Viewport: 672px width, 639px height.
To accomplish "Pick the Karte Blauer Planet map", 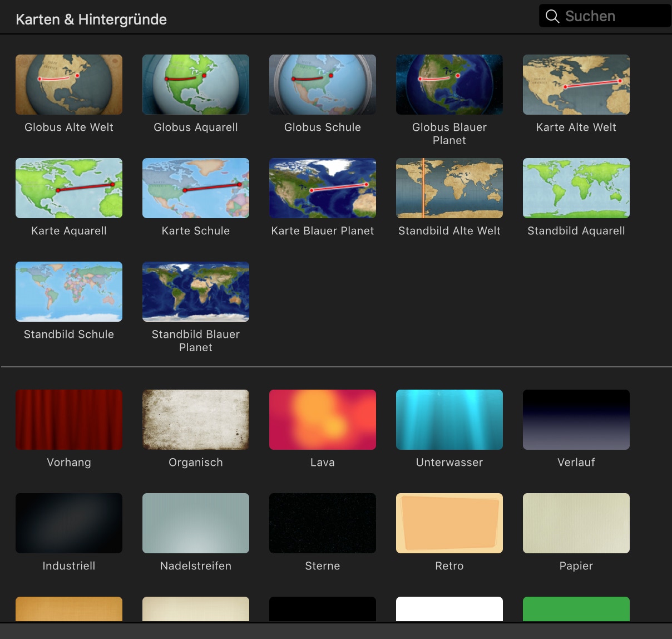I will 323,188.
